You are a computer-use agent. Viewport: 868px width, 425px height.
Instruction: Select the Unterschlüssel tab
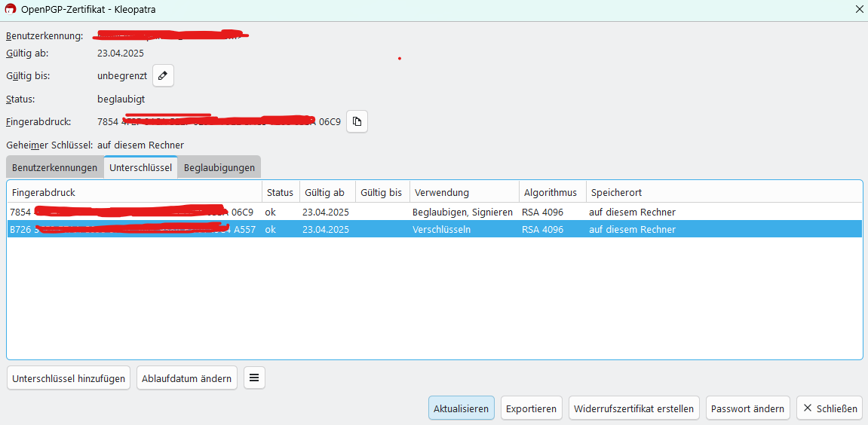tap(140, 167)
